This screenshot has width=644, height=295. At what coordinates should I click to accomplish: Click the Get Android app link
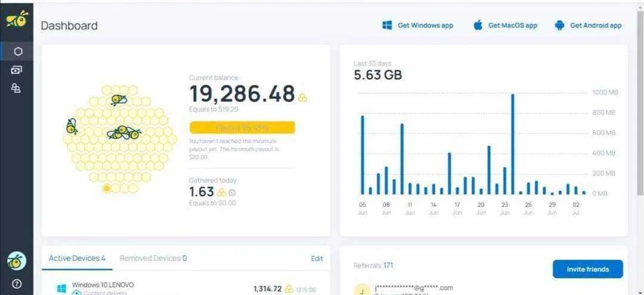(596, 26)
